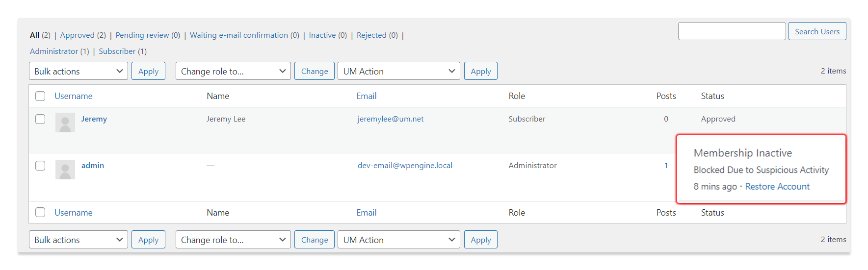868x270 pixels.
Task: Filter users by Administrator role
Action: (54, 51)
